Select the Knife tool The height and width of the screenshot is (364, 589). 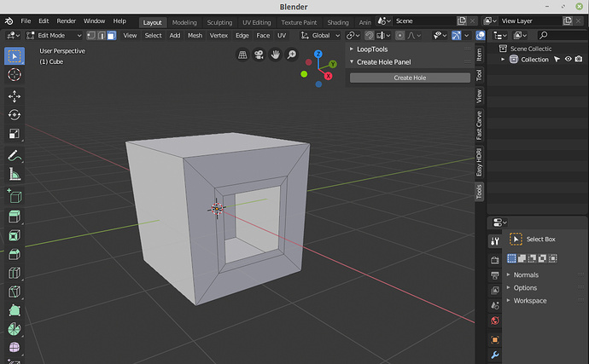tap(15, 292)
